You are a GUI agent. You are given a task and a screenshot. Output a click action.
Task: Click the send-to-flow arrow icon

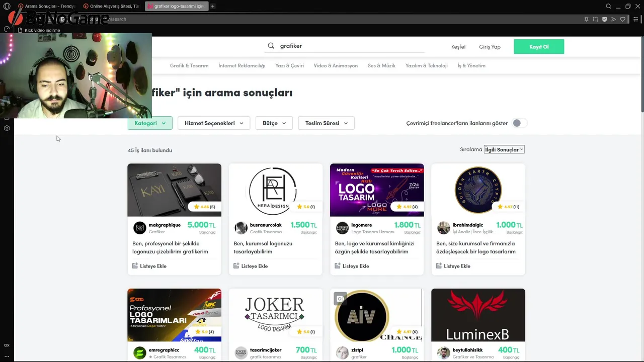click(613, 19)
